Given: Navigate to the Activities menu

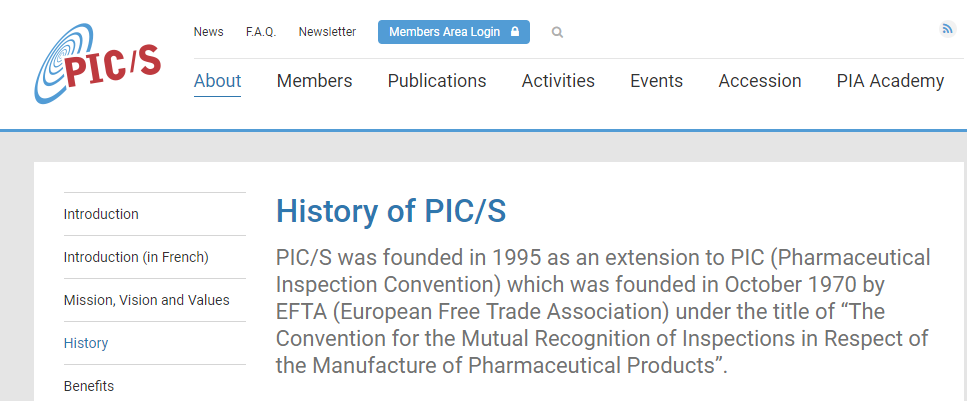Looking at the screenshot, I should tap(558, 81).
